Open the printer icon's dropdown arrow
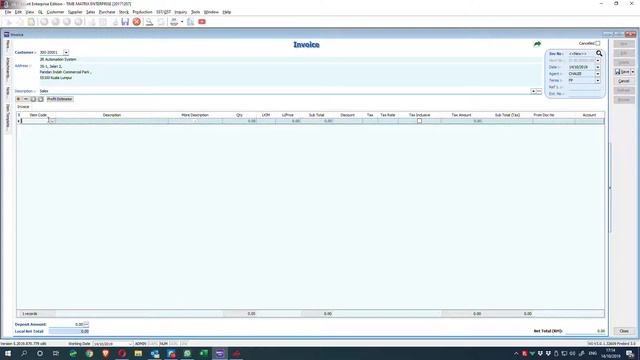 click(182, 22)
